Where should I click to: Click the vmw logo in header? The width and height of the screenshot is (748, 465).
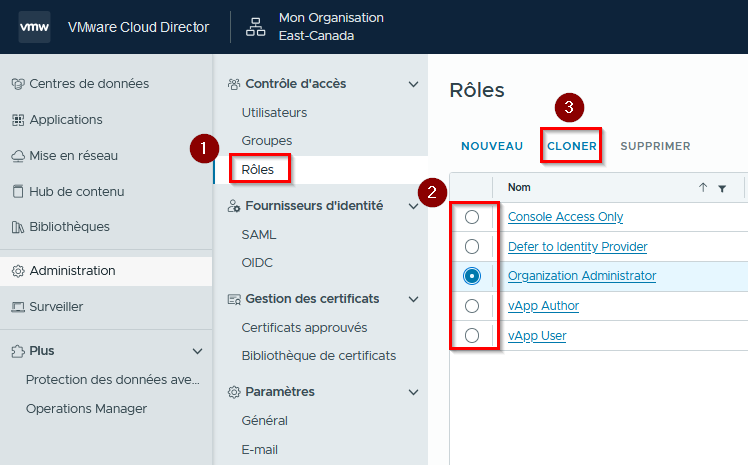pyautogui.click(x=34, y=27)
